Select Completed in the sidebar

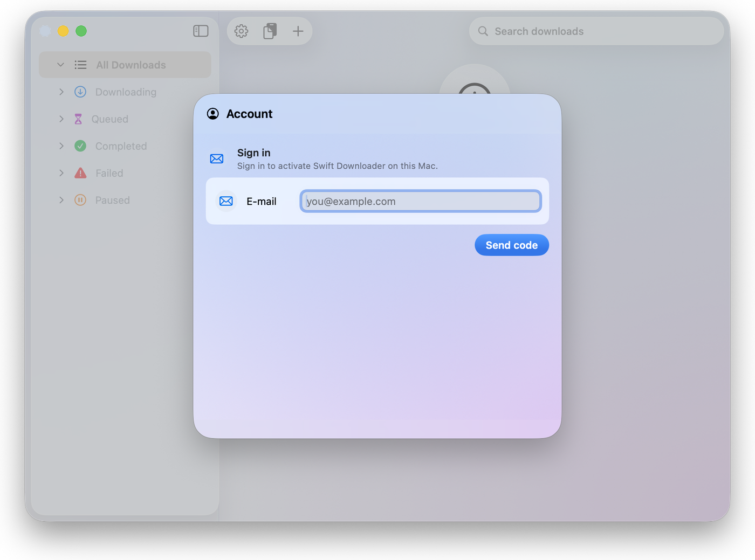click(x=125, y=146)
